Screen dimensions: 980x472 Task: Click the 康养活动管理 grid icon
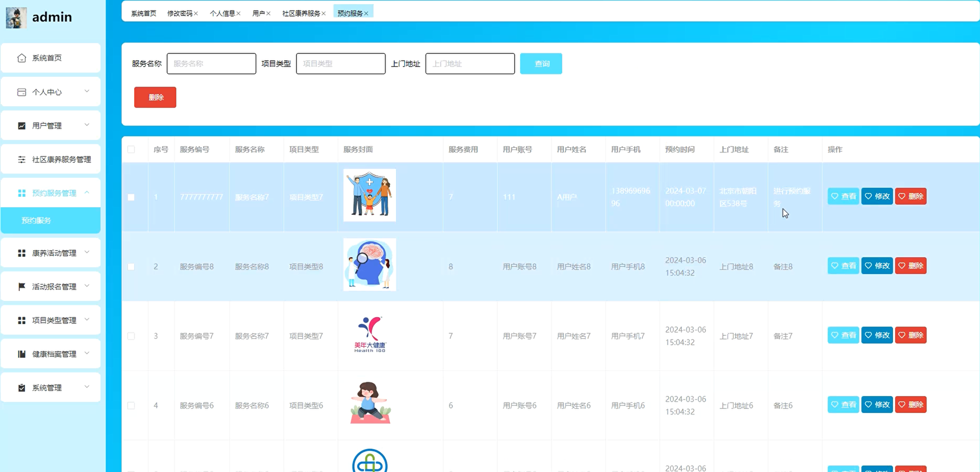(22, 253)
